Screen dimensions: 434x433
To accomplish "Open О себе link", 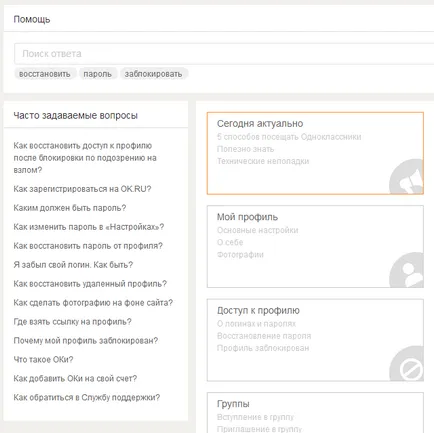I will [x=230, y=243].
